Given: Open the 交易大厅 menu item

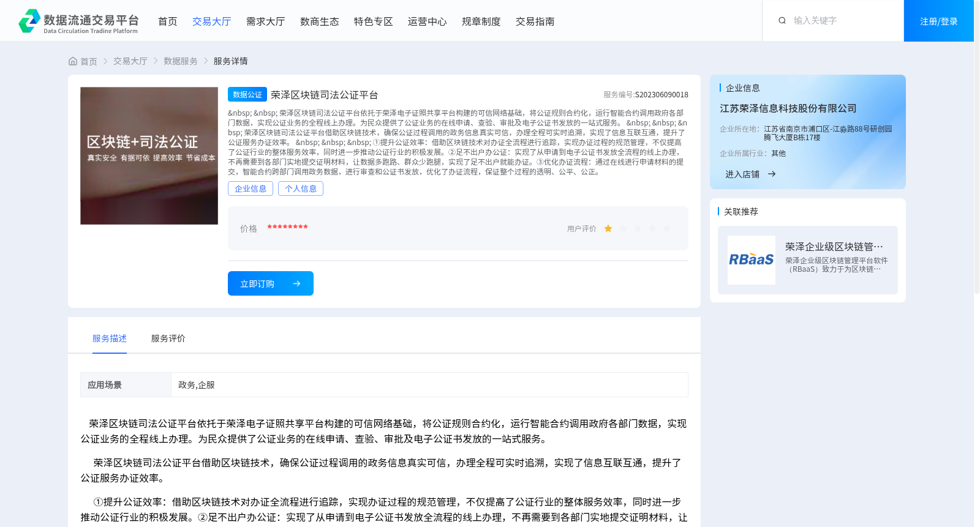Looking at the screenshot, I should point(212,21).
